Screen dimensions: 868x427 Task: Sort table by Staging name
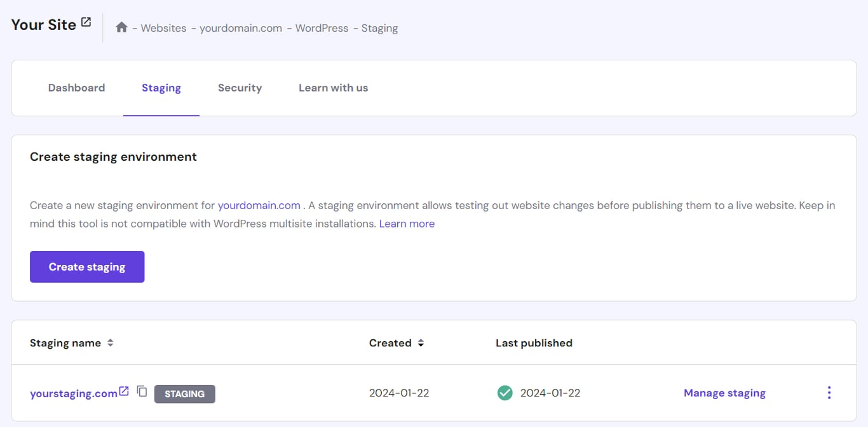pos(110,342)
